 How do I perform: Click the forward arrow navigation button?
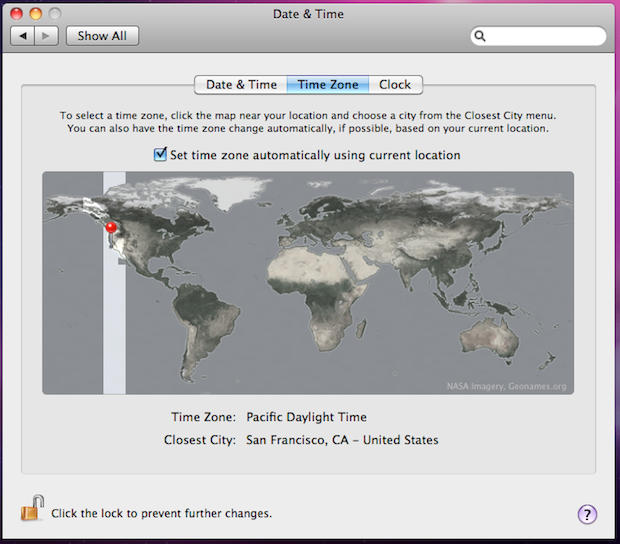(x=46, y=36)
